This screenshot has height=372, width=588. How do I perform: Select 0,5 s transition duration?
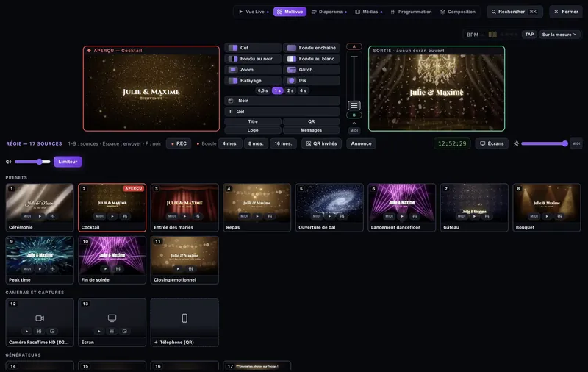[x=262, y=90]
